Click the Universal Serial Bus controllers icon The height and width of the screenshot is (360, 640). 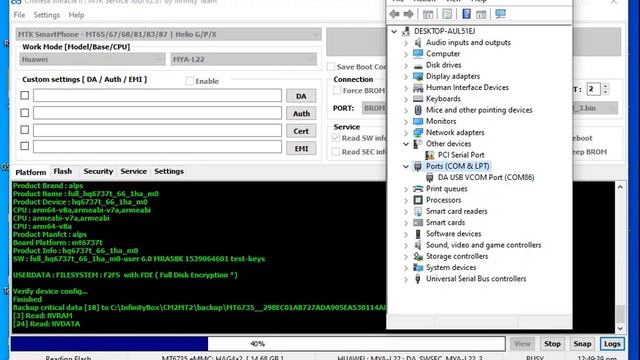pyautogui.click(x=418, y=279)
